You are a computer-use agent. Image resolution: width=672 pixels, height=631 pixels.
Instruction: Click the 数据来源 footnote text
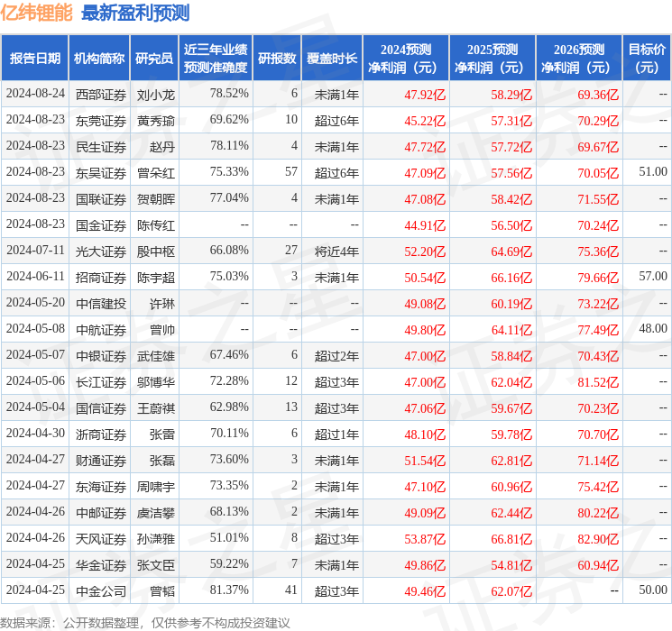coord(145,622)
